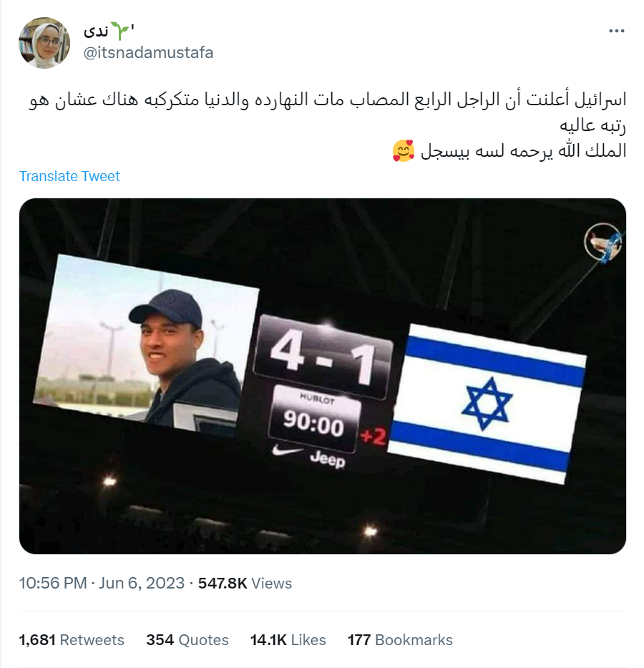Click the 4 - 1 score display

click(x=322, y=357)
